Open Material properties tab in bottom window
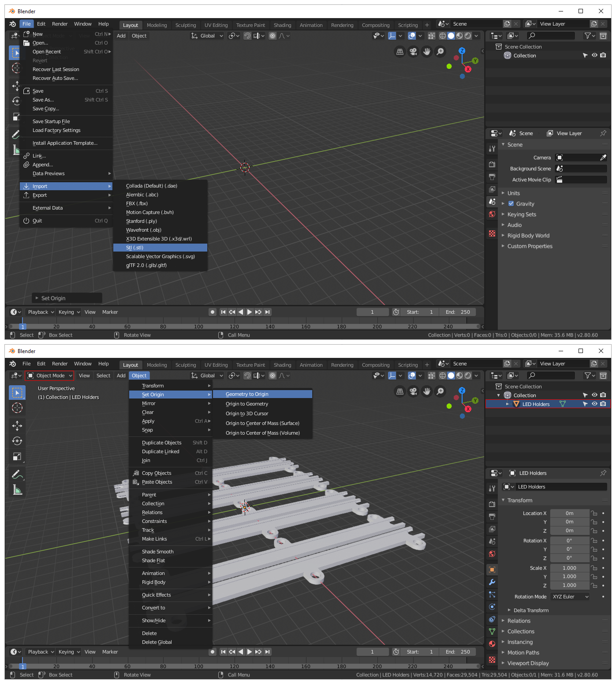This screenshot has height=684, width=616. pyautogui.click(x=492, y=644)
